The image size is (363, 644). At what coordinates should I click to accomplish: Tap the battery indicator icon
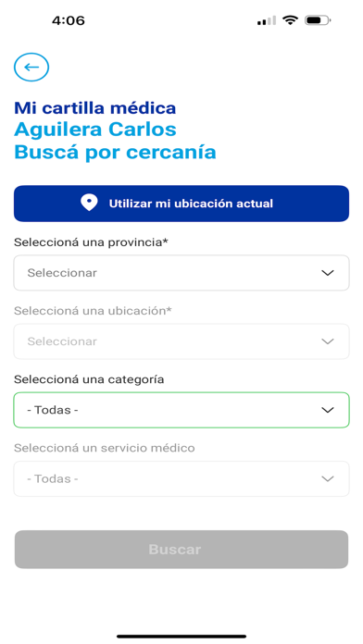click(318, 20)
